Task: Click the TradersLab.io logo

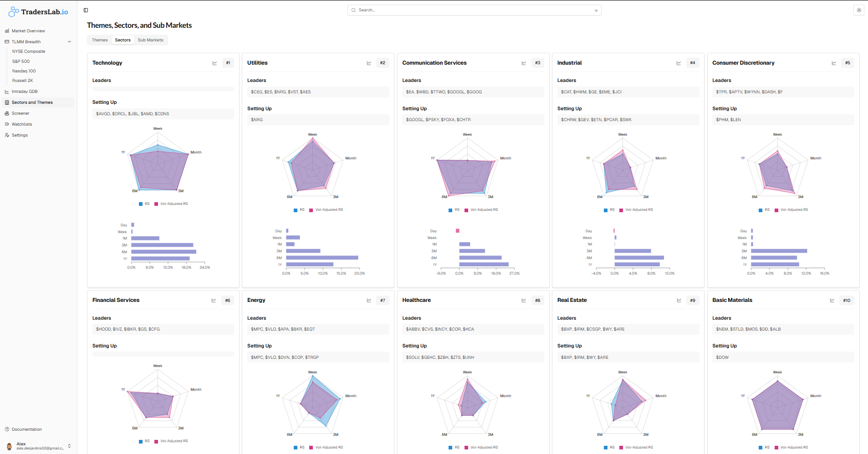Action: 38,12
